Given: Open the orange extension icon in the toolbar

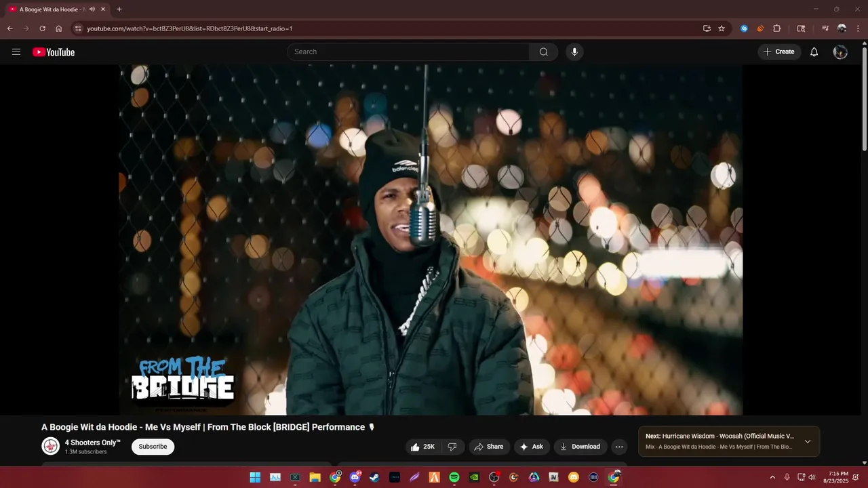Looking at the screenshot, I should (x=760, y=28).
